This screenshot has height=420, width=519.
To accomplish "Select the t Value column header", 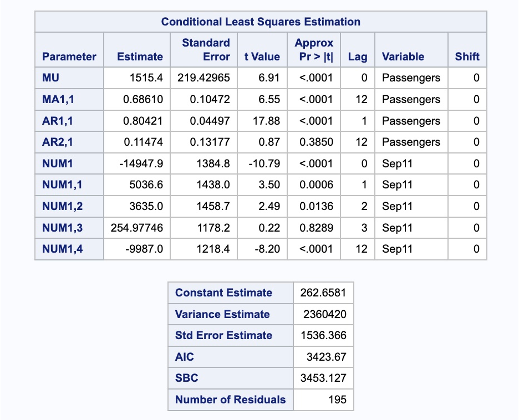I will [x=262, y=57].
